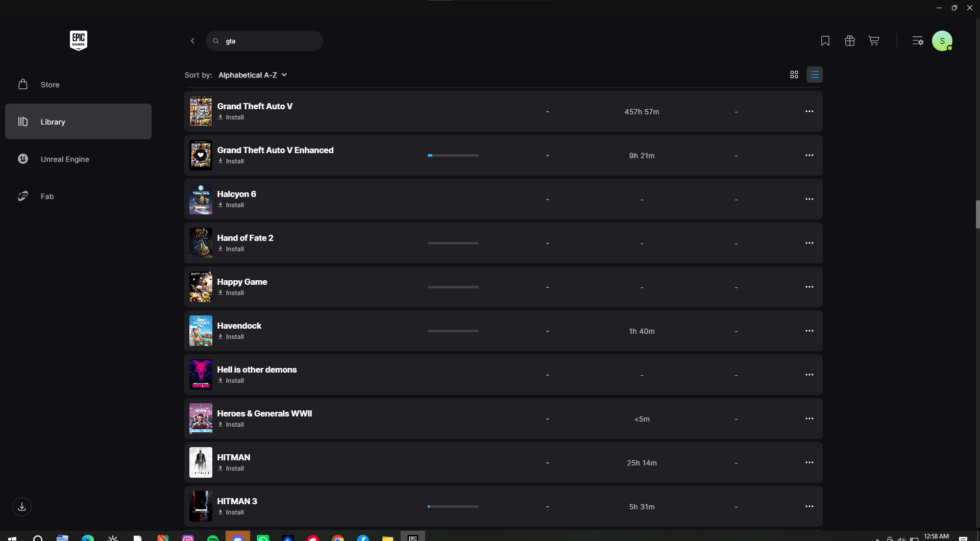Select the Library section
The image size is (980, 541).
(x=78, y=121)
